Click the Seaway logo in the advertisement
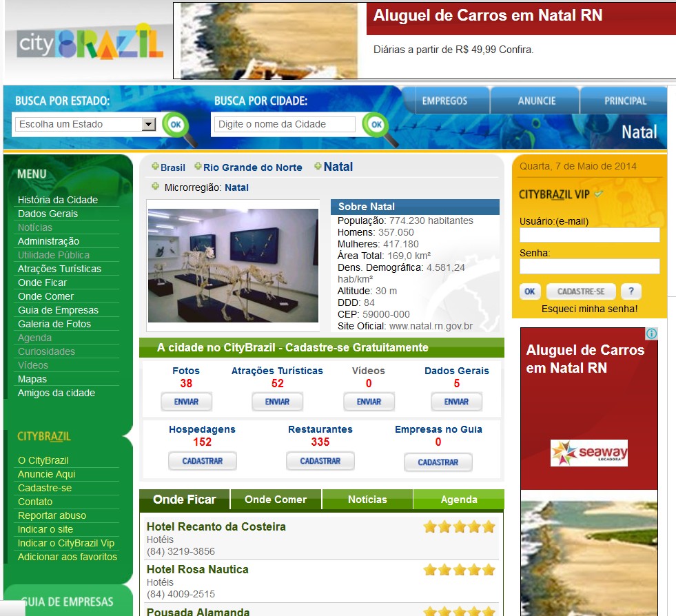The image size is (676, 616). [x=588, y=453]
